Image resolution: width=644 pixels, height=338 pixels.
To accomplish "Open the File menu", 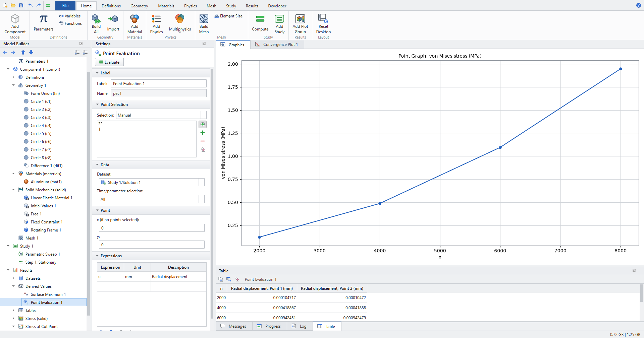I will tap(65, 6).
